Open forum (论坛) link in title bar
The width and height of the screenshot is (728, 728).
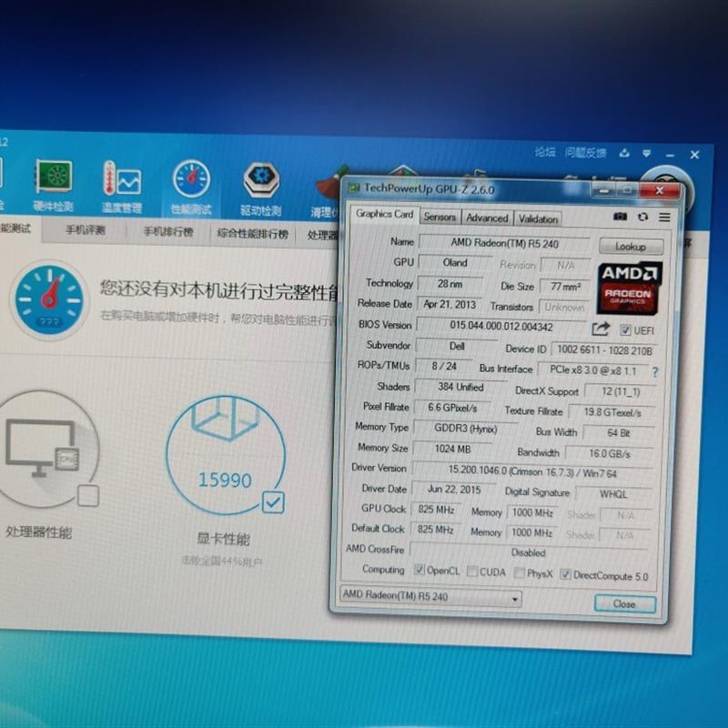[544, 152]
